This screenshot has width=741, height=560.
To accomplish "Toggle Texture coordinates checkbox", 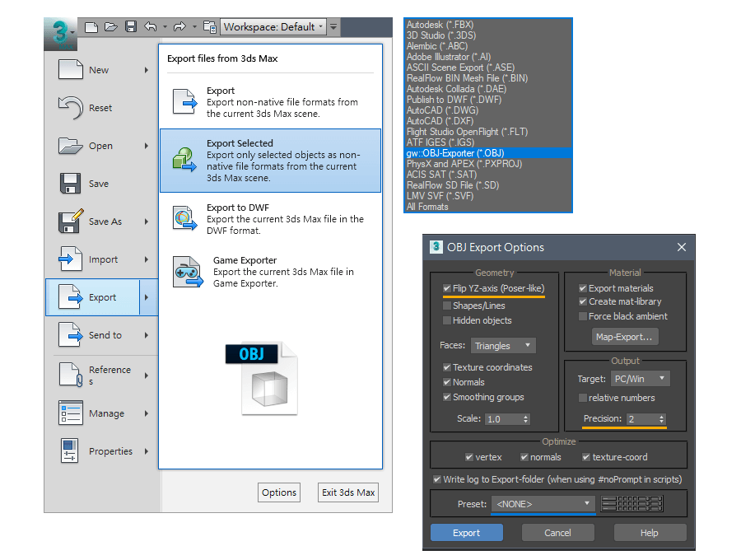I will click(x=446, y=367).
